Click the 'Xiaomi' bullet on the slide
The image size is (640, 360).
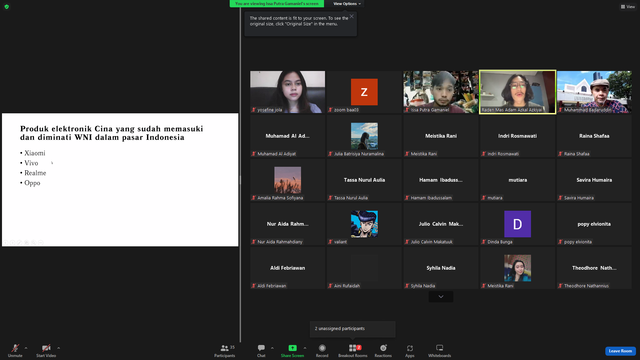click(35, 153)
